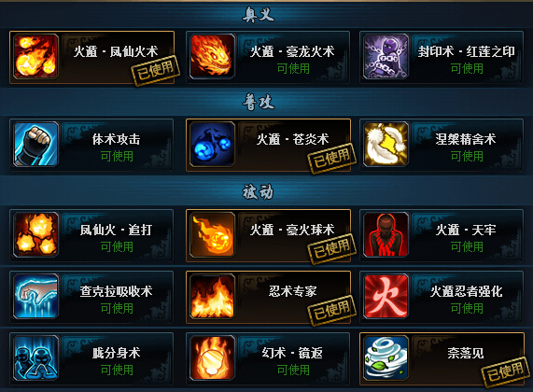Select the 替分身术 clone icon
The height and width of the screenshot is (392, 533).
click(35, 357)
